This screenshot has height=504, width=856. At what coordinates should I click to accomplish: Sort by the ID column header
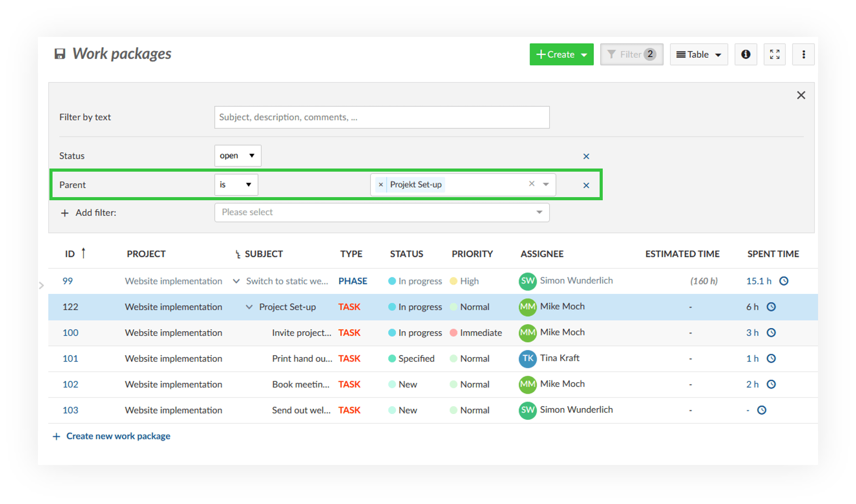tap(70, 254)
